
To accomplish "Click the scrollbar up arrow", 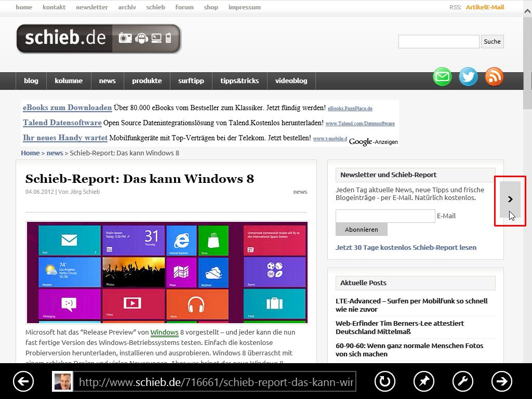I will (x=528, y=10).
